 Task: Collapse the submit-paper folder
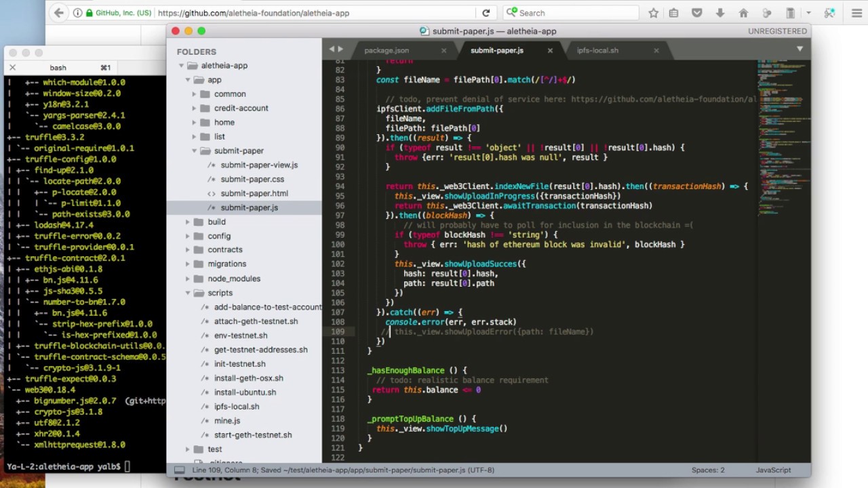pos(195,151)
